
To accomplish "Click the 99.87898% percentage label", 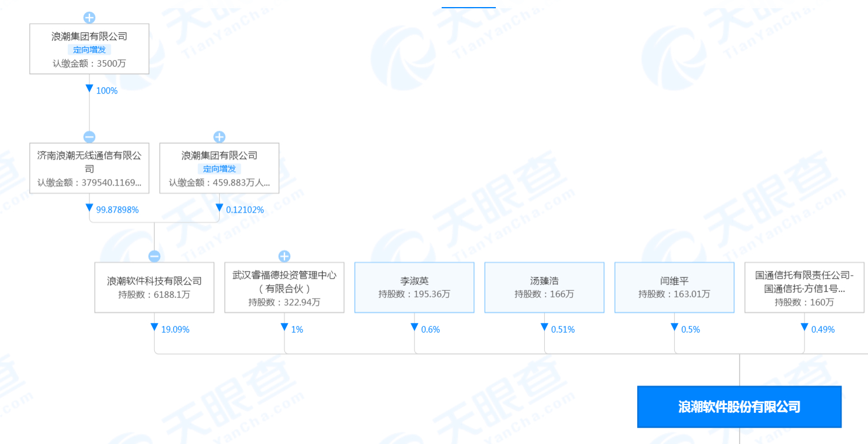I will click(118, 209).
